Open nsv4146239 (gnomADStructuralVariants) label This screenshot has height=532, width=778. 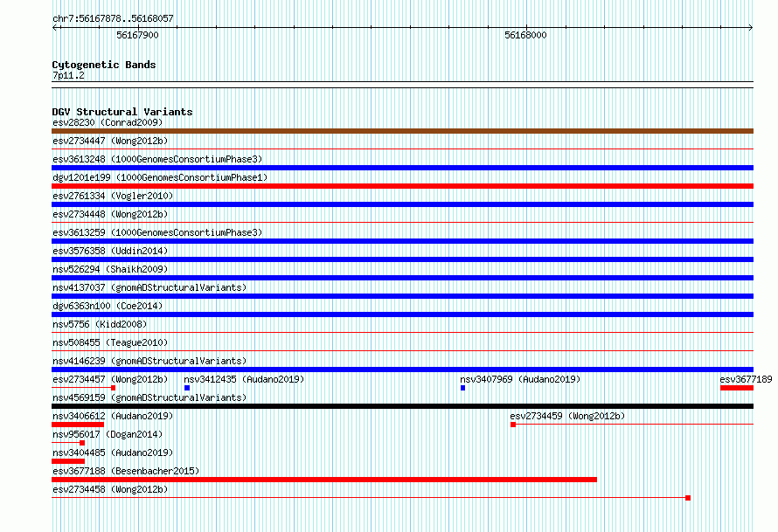pyautogui.click(x=149, y=361)
